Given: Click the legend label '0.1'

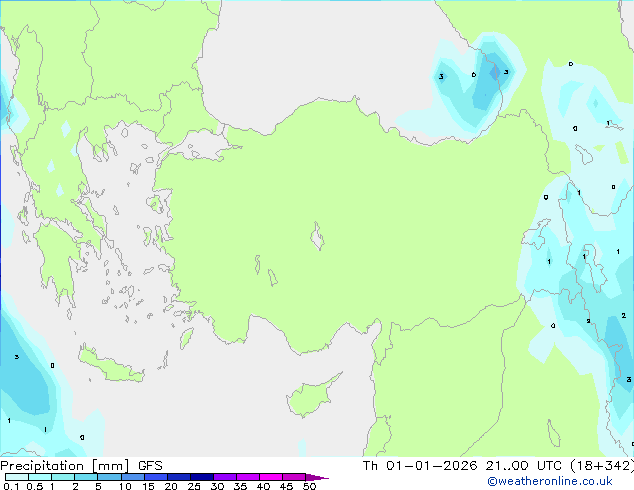Looking at the screenshot, I should [11, 486].
